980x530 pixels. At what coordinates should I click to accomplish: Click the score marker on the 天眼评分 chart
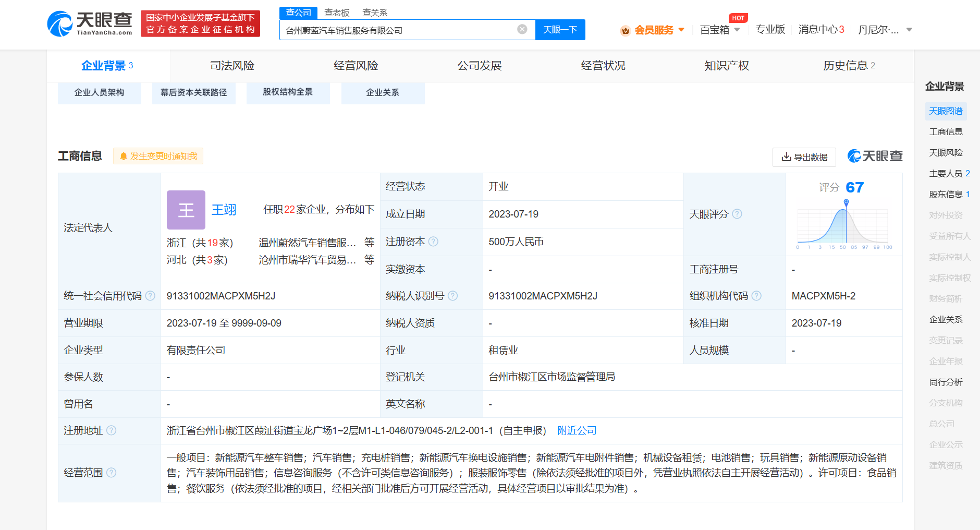tap(846, 201)
